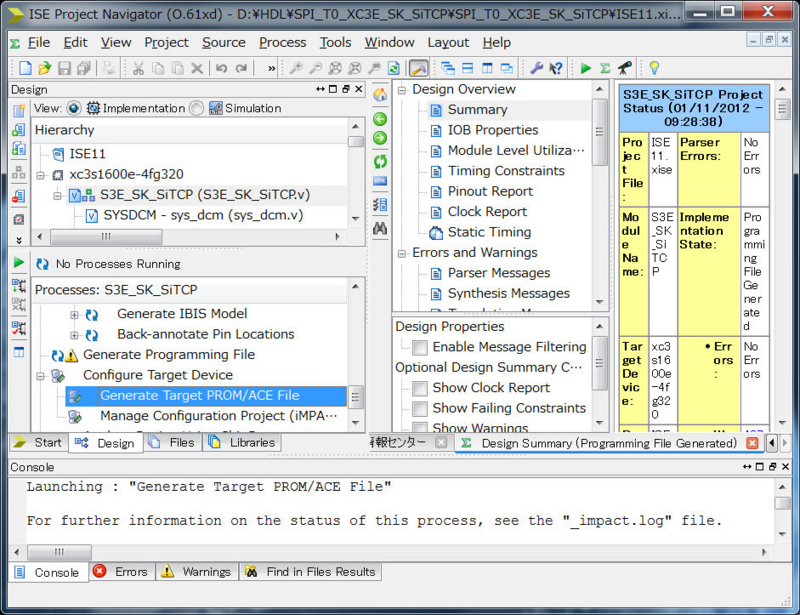Click the toolbar refresh icon
Image resolution: width=800 pixels, height=615 pixels.
393,68
